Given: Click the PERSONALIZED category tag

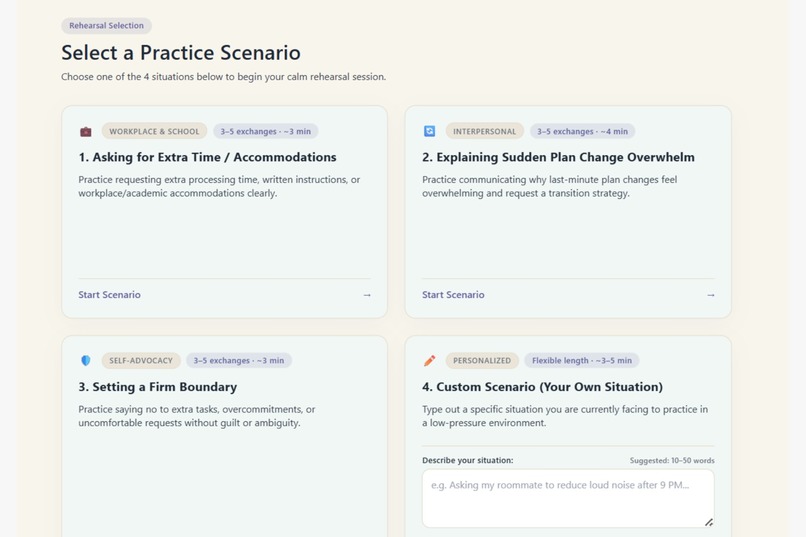Looking at the screenshot, I should click(482, 361).
